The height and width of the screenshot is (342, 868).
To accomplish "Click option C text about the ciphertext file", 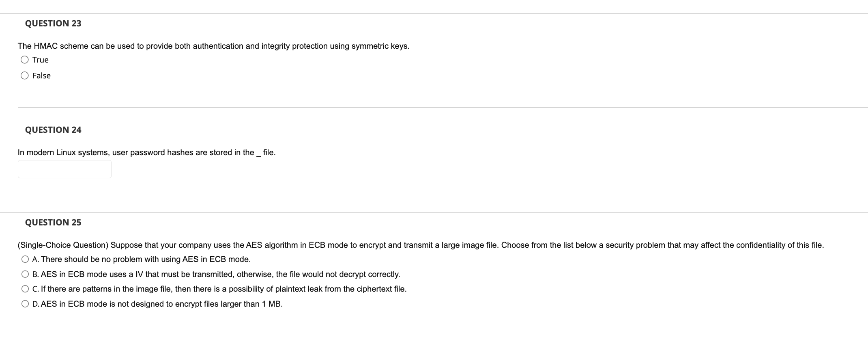I will pyautogui.click(x=219, y=288).
